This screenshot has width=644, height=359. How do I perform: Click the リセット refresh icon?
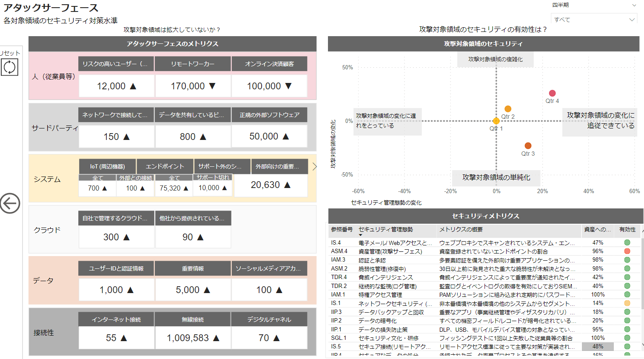[x=9, y=67]
